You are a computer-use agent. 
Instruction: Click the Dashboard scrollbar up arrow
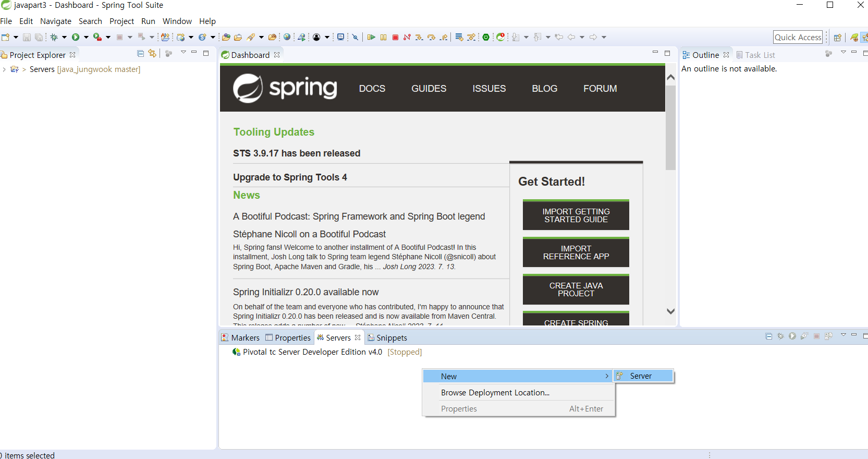click(670, 77)
